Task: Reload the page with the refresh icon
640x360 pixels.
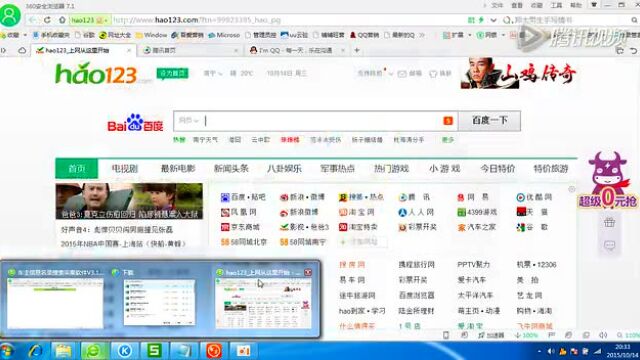Action: click(x=47, y=20)
